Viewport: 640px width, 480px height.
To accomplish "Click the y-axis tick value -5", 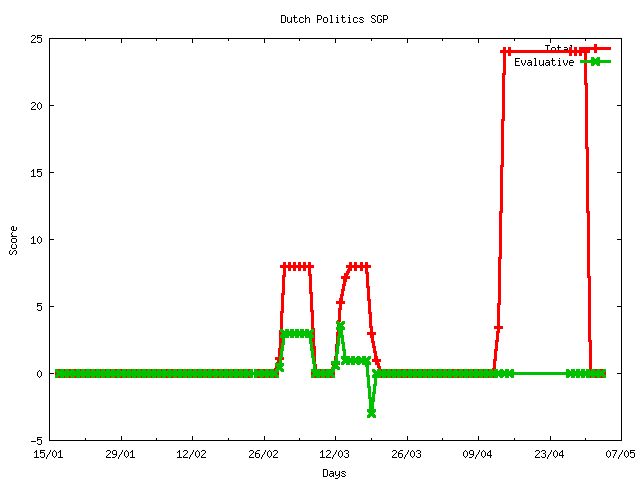I will click(x=34, y=440).
